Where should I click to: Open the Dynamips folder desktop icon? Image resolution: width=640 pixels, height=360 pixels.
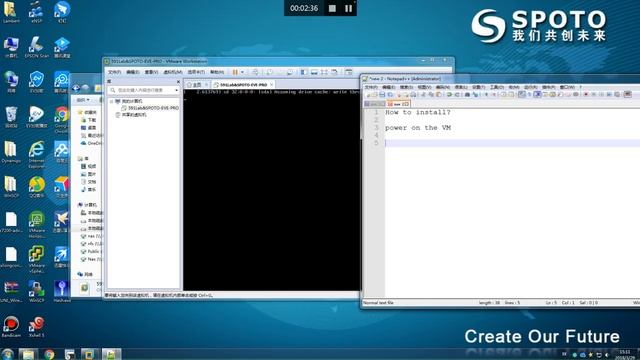click(11, 152)
